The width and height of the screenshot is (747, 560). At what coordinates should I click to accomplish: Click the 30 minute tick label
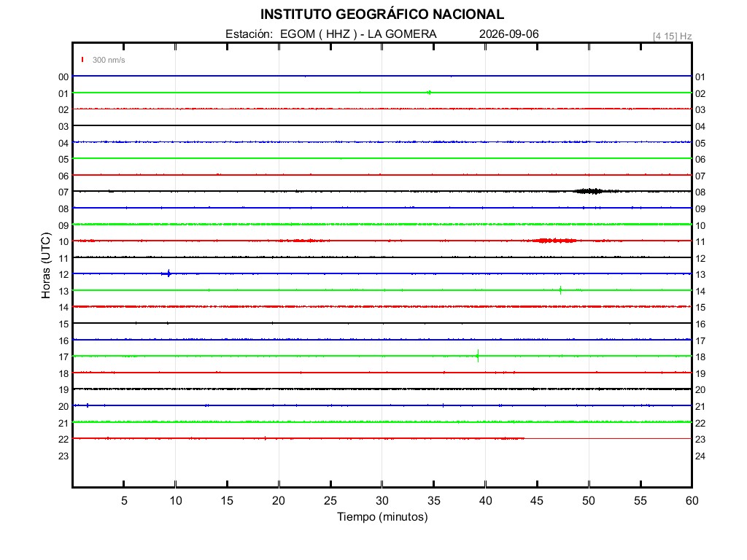click(382, 500)
